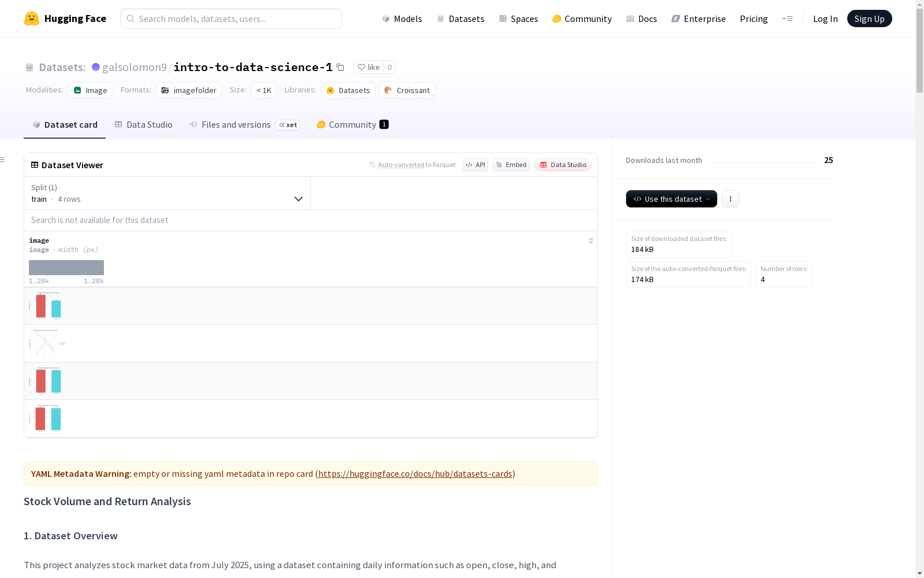Expand the Split train dropdown
Screen dimensions: 924x578
click(x=167, y=193)
